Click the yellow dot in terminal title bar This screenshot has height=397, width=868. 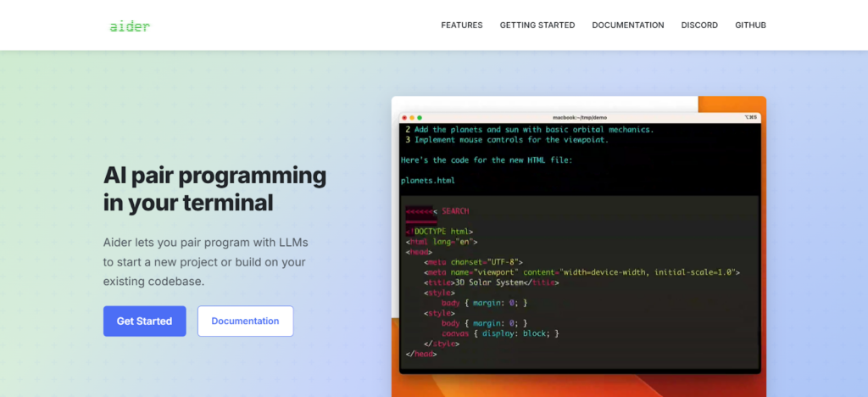(x=412, y=117)
